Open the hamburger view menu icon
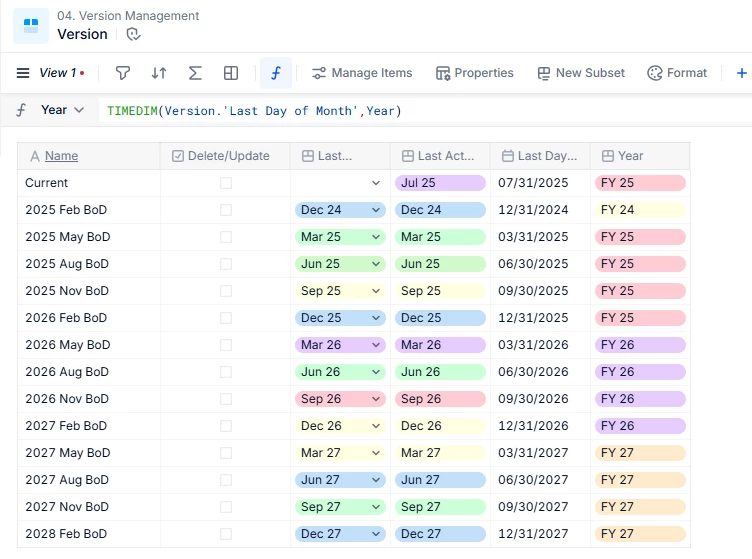 [x=23, y=73]
